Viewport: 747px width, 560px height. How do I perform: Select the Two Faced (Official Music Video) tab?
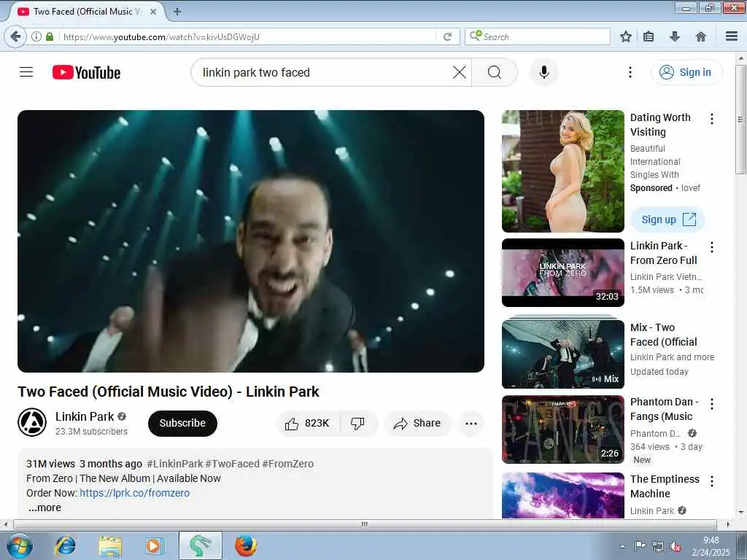click(86, 12)
